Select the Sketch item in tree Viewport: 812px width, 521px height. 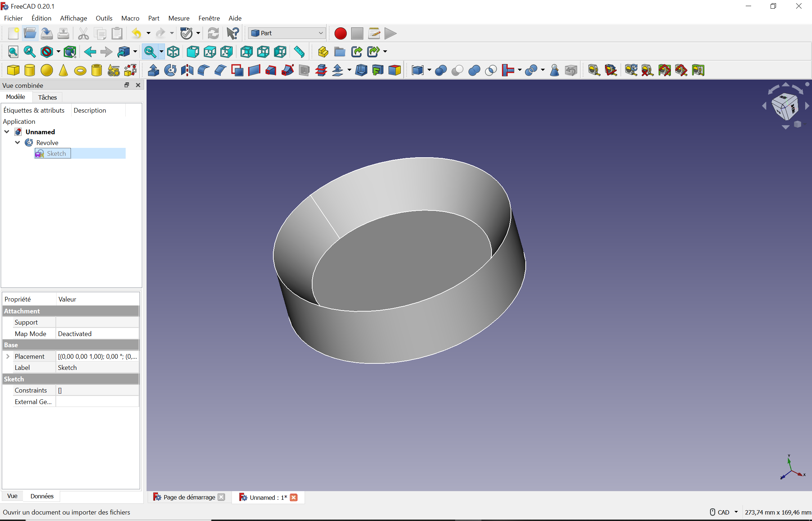(57, 154)
